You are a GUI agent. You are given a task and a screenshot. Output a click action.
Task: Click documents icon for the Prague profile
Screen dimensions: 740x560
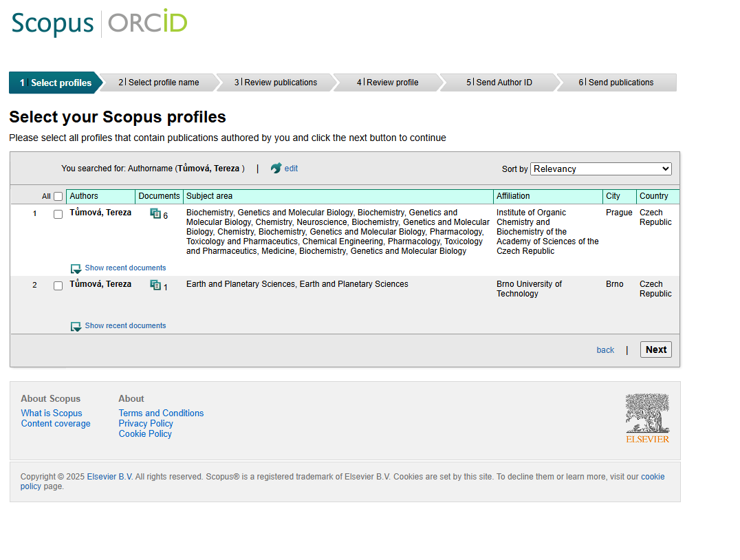click(155, 213)
